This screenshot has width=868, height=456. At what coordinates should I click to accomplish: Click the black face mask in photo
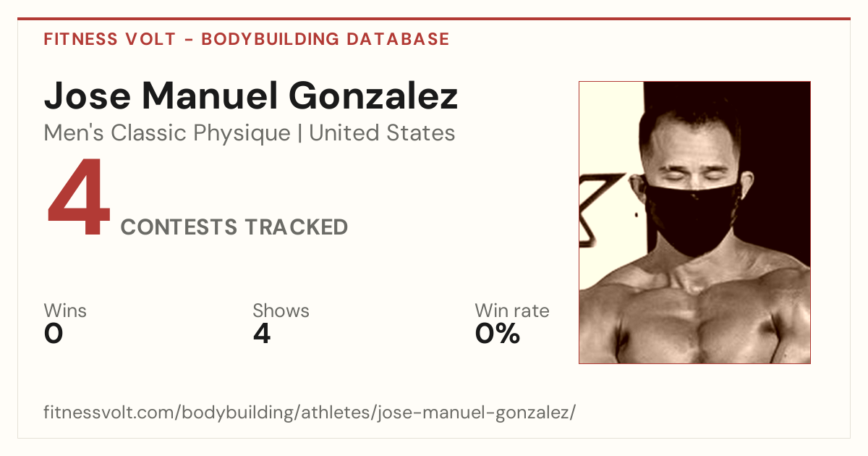692,217
